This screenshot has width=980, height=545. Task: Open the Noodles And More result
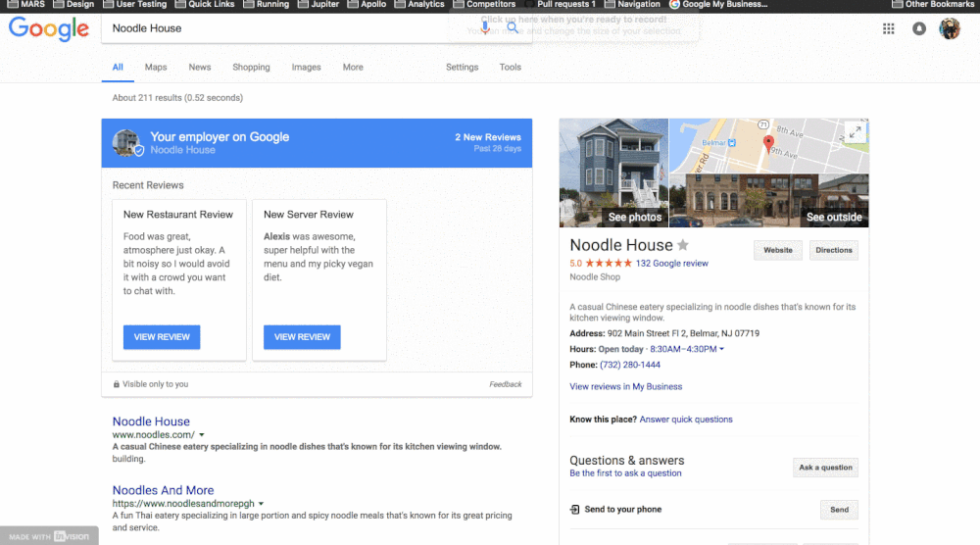(163, 491)
